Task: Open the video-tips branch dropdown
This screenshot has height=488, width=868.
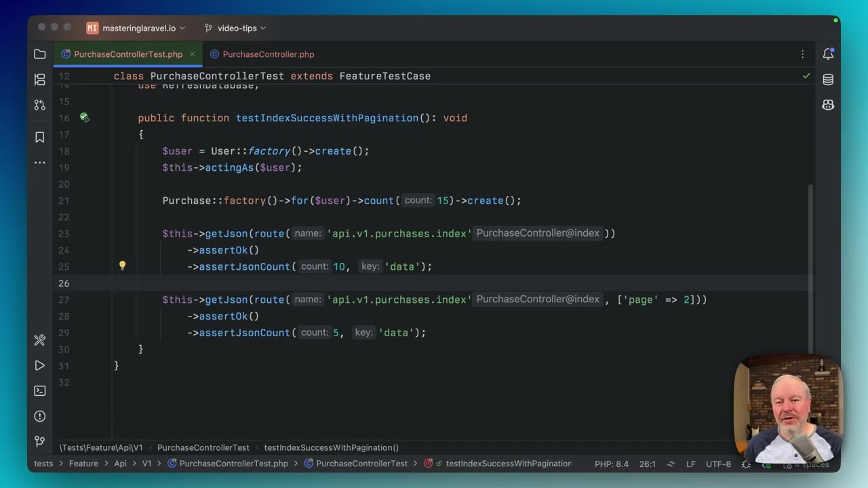Action: pos(235,28)
